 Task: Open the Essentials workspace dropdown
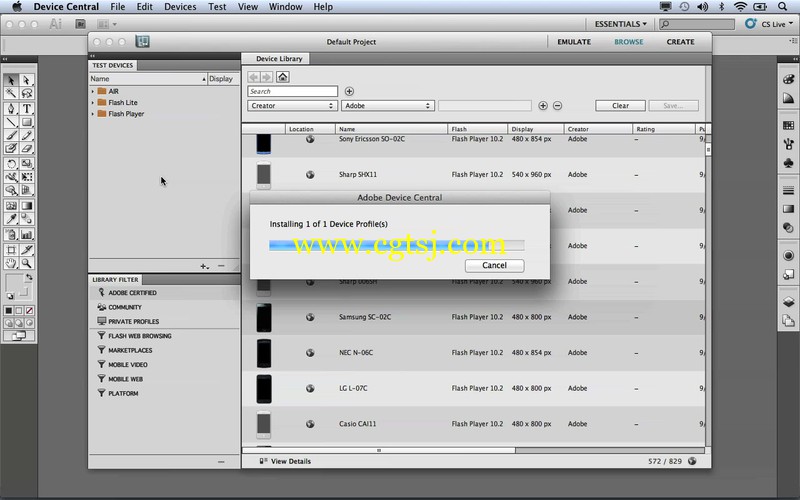point(620,24)
